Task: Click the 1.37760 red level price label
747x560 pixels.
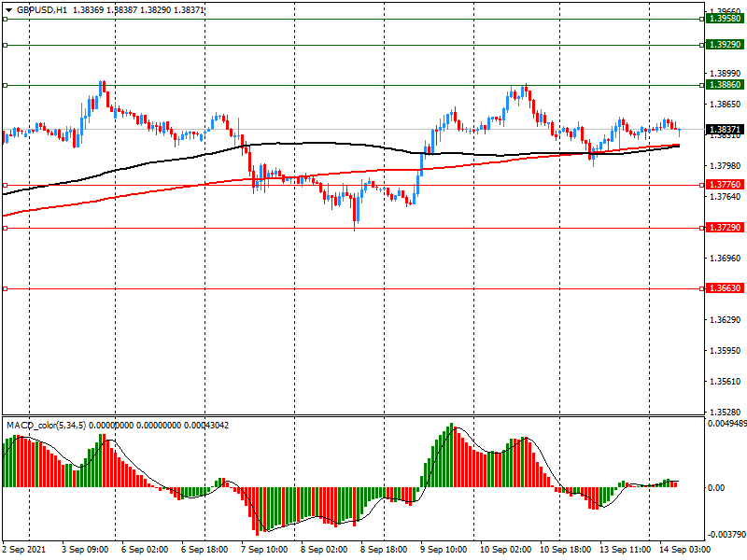Action: 725,185
